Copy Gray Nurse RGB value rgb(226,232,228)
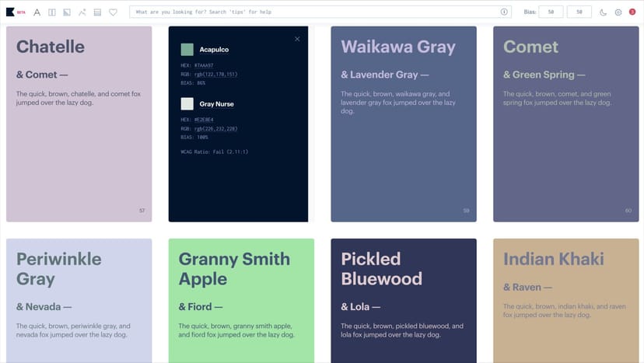The width and height of the screenshot is (644, 363). [216, 128]
